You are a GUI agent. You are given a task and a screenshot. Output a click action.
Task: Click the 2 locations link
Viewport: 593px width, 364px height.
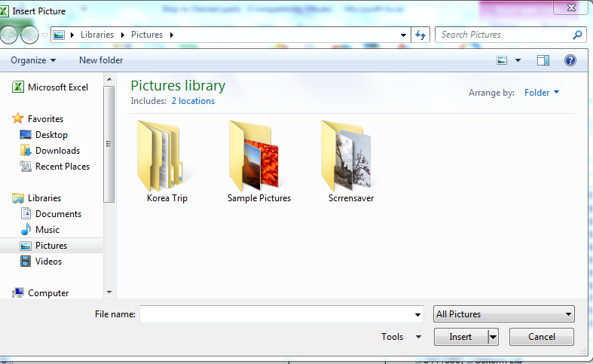pyautogui.click(x=193, y=101)
